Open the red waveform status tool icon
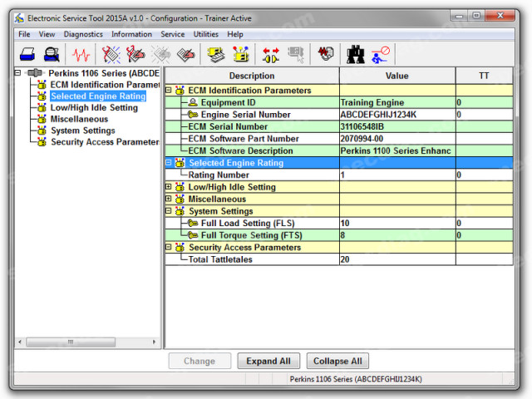The height and width of the screenshot is (399, 532). coord(81,54)
